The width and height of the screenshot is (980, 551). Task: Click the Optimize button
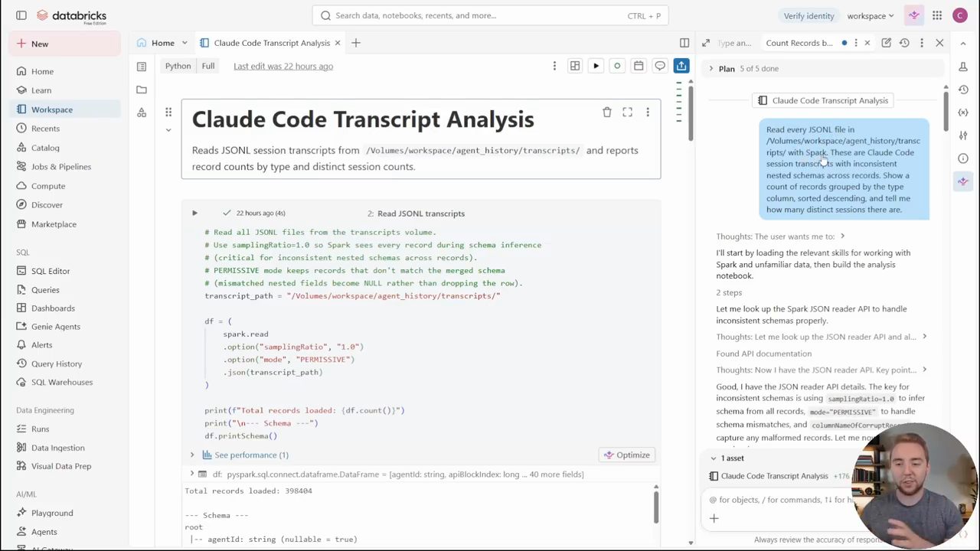tap(626, 455)
